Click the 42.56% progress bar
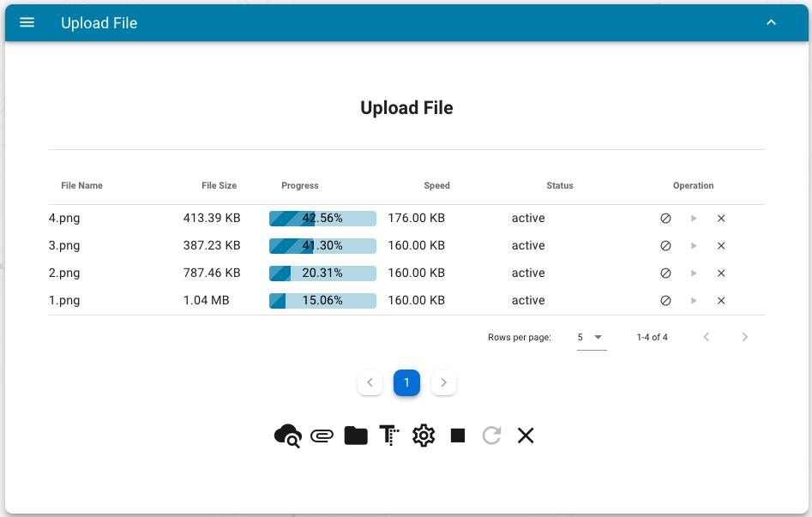The width and height of the screenshot is (812, 517). click(322, 218)
